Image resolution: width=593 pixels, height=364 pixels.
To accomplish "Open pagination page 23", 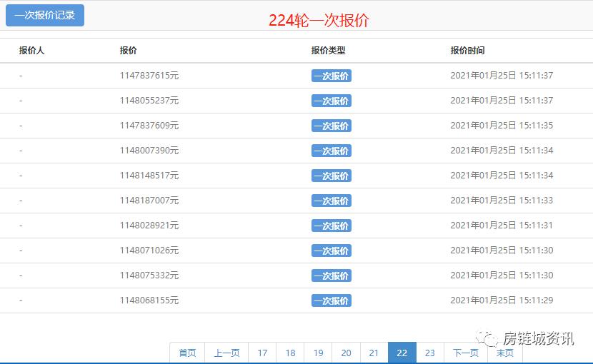I will (x=430, y=353).
